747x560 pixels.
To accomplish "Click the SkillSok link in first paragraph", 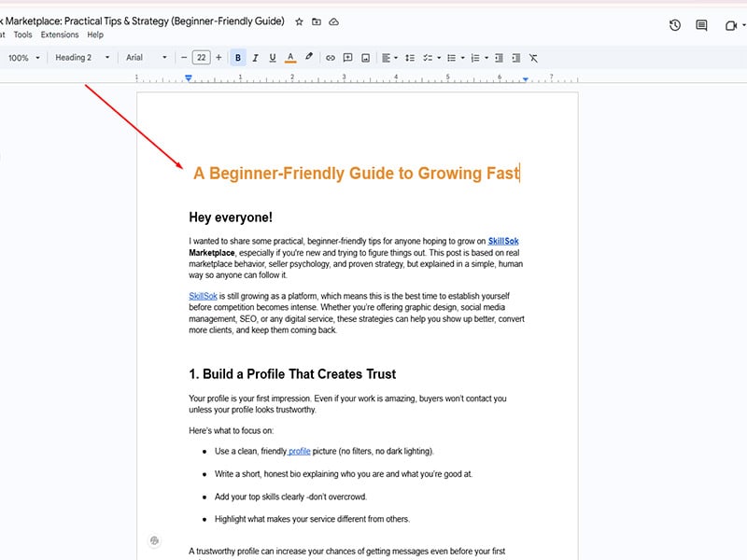I will tap(503, 241).
